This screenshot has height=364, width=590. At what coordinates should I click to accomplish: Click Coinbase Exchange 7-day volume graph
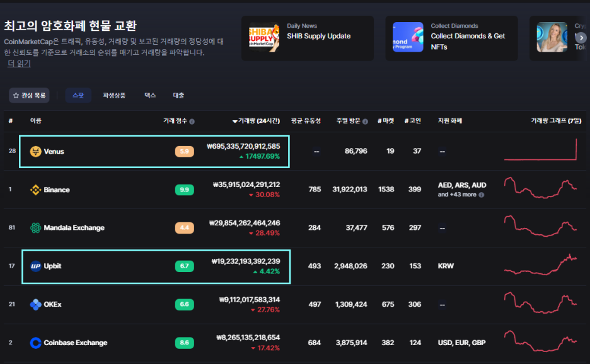tap(540, 341)
